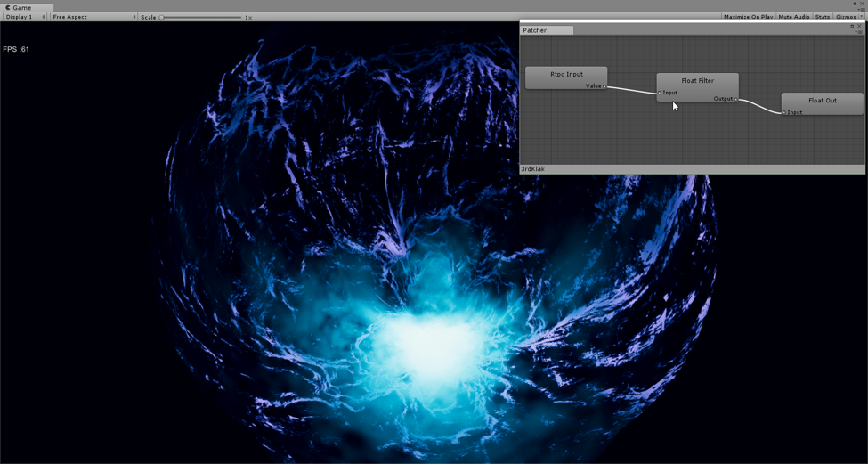This screenshot has width=868, height=464.
Task: Click Input port on Float Out node
Action: coord(783,112)
